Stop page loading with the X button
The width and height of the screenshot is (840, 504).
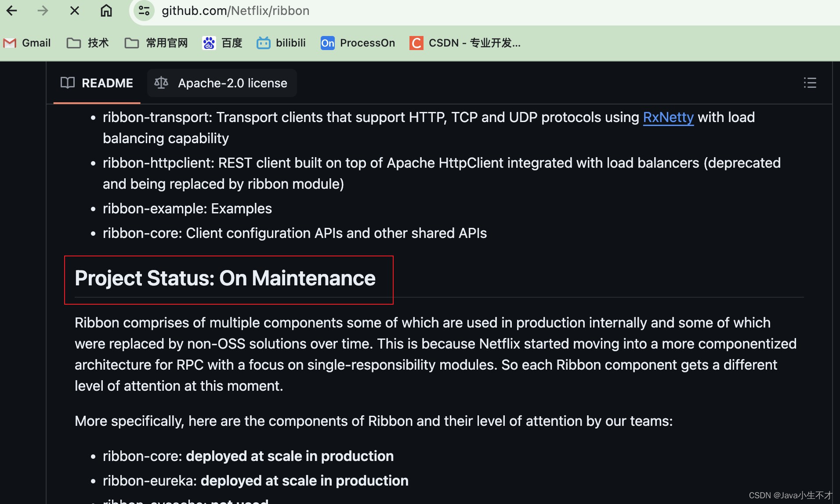coord(75,11)
